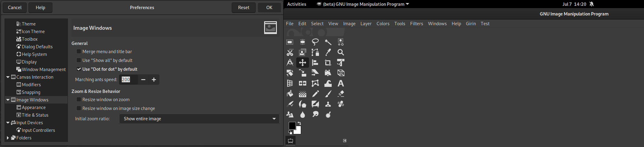Collapse the Input Devices tree node
This screenshot has width=644, height=147.
(8, 123)
